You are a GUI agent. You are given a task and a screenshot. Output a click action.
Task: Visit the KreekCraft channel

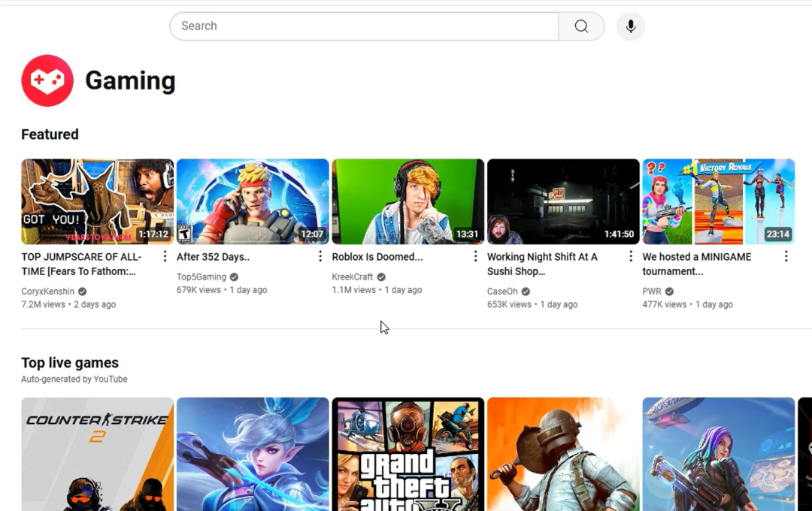pos(352,277)
